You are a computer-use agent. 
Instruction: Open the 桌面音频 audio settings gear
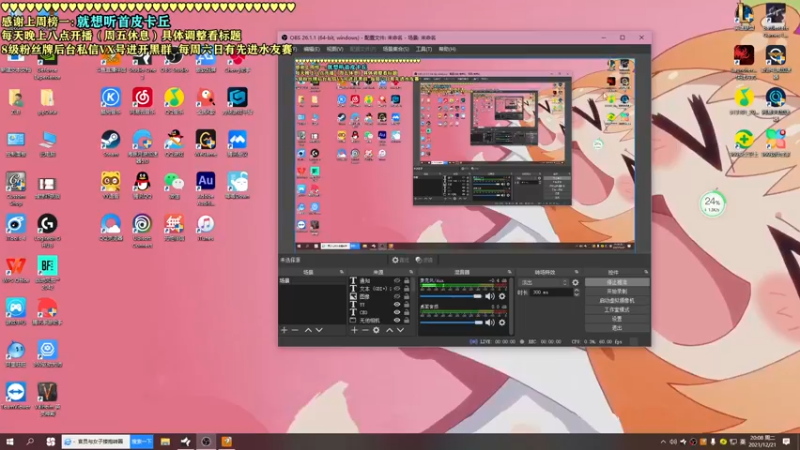tap(502, 322)
